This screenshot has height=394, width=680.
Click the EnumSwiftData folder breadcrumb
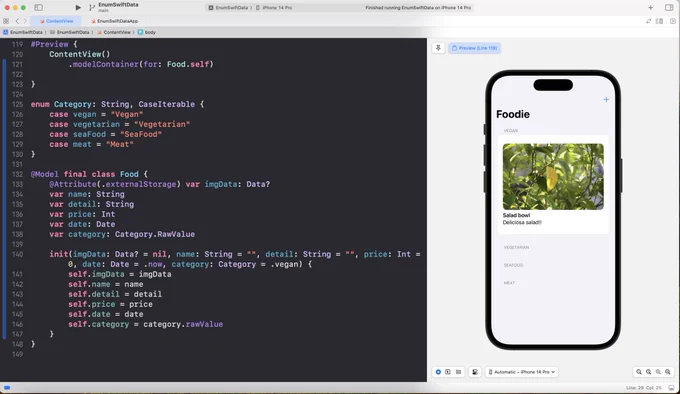click(70, 32)
